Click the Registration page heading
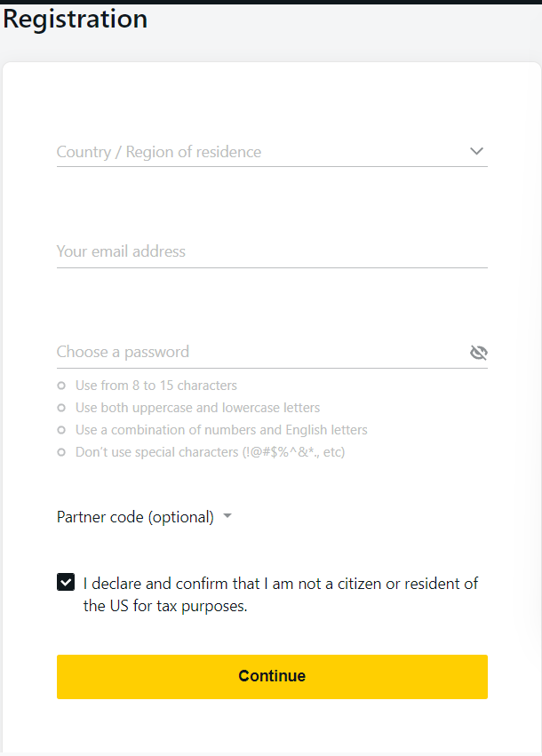Screen dimensions: 542x756 76,20
